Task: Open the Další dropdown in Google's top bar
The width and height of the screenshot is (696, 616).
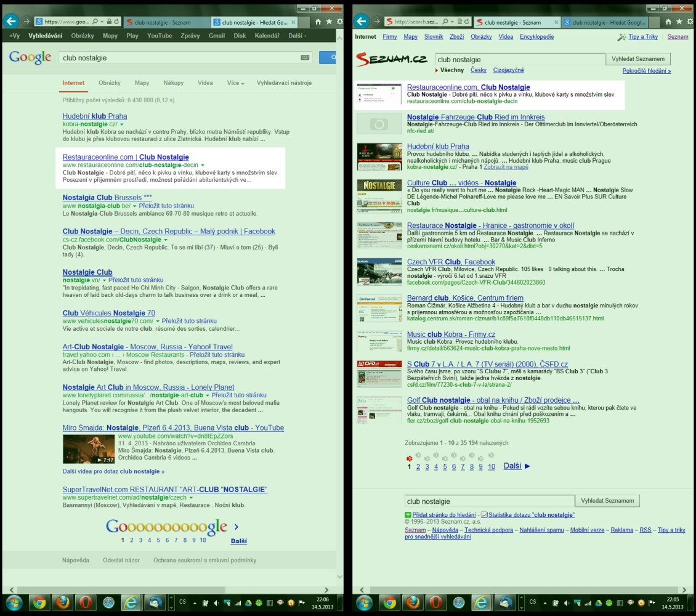Action: tap(297, 36)
